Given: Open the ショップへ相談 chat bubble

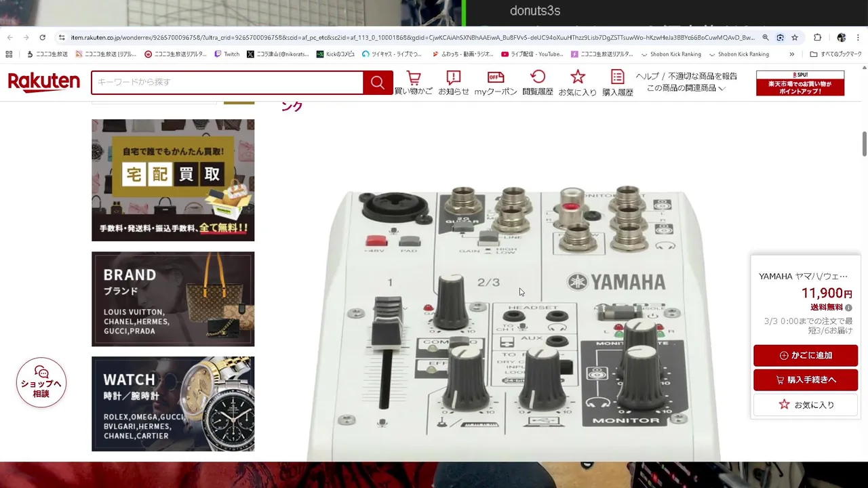Looking at the screenshot, I should (41, 382).
